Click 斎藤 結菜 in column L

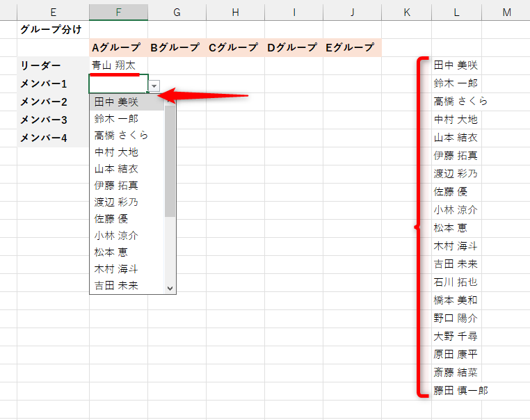(457, 372)
